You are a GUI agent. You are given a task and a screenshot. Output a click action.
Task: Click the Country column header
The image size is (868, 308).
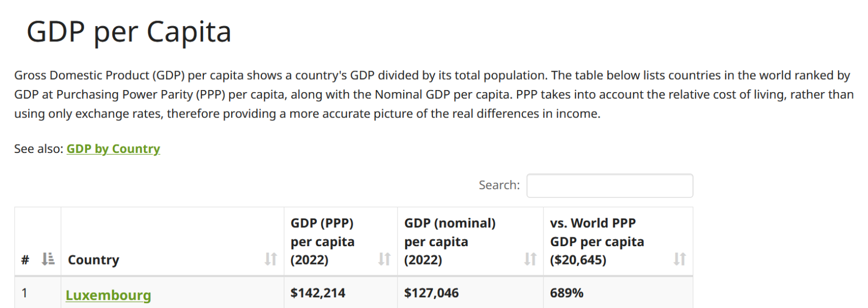tap(173, 241)
